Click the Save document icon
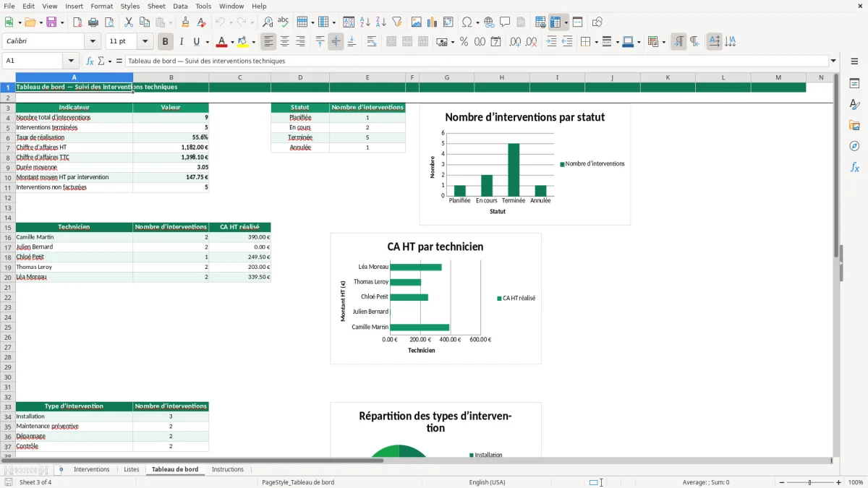 51,22
